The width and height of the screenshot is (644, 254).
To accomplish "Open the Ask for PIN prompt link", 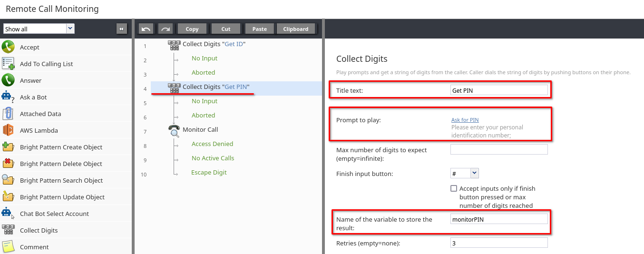I will 465,120.
